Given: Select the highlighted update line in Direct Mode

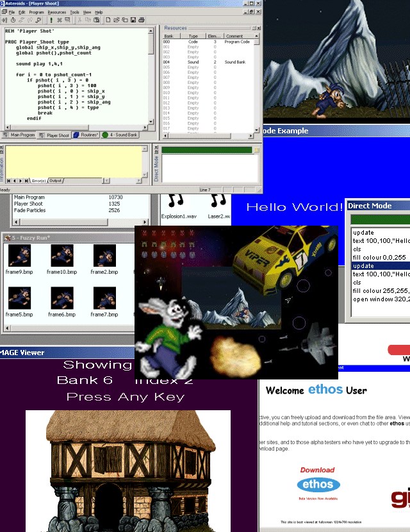Looking at the screenshot, I should (380, 265).
